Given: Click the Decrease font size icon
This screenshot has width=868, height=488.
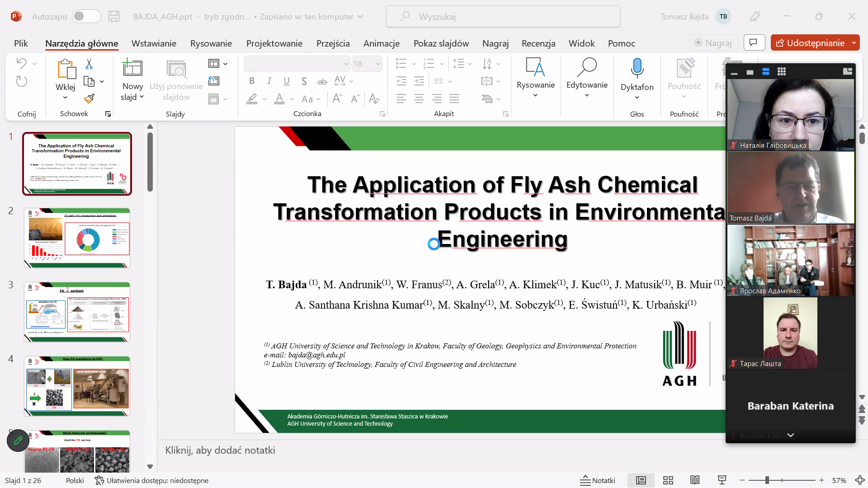Looking at the screenshot, I should point(355,99).
